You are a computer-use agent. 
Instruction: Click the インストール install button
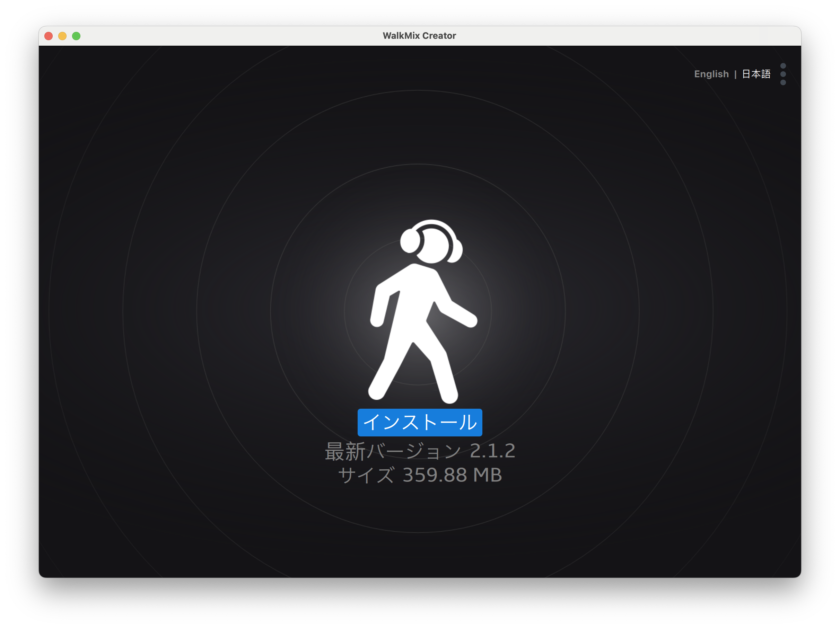pos(420,422)
